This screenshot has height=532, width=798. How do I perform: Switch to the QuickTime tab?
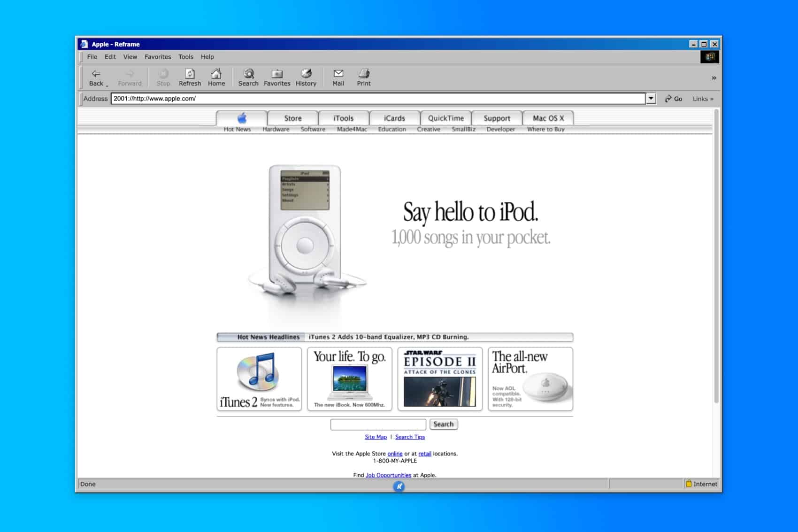[x=446, y=118]
